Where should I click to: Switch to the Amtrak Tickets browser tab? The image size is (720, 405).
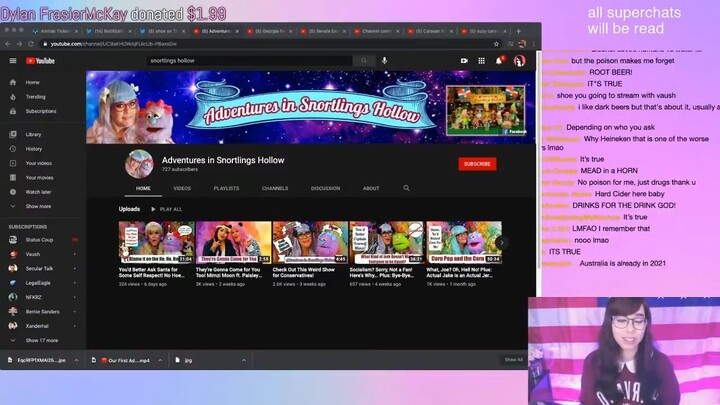(x=54, y=31)
